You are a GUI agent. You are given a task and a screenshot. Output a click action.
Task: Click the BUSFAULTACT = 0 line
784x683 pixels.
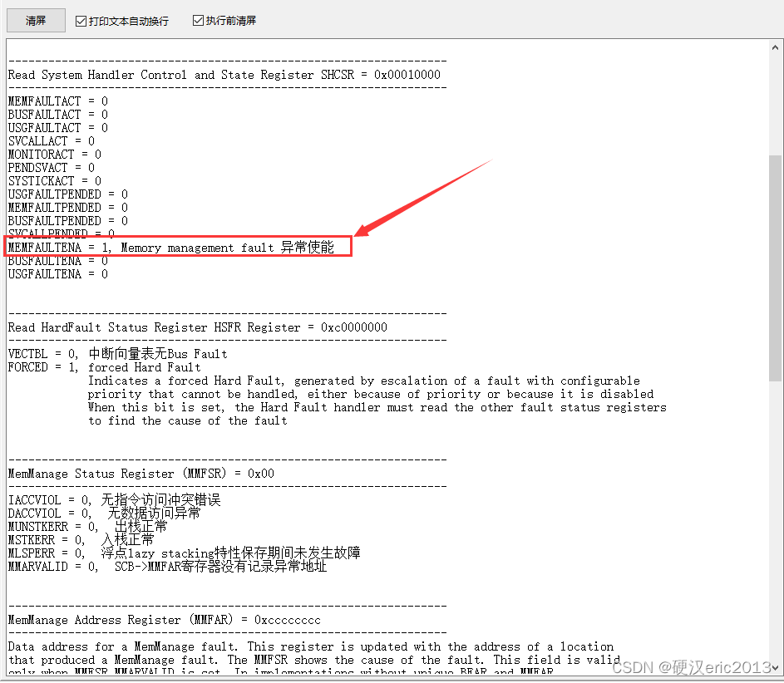click(57, 115)
